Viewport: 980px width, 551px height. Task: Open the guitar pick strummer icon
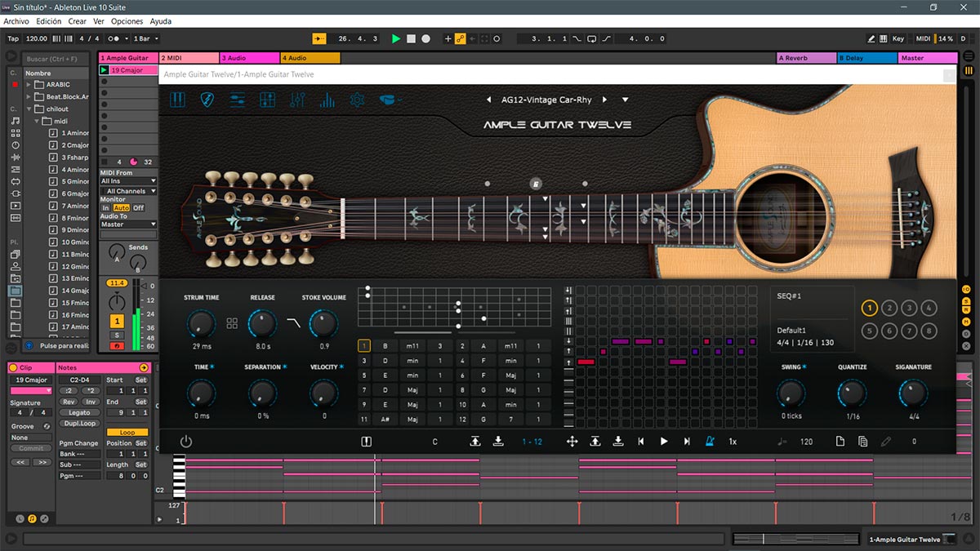click(x=207, y=100)
